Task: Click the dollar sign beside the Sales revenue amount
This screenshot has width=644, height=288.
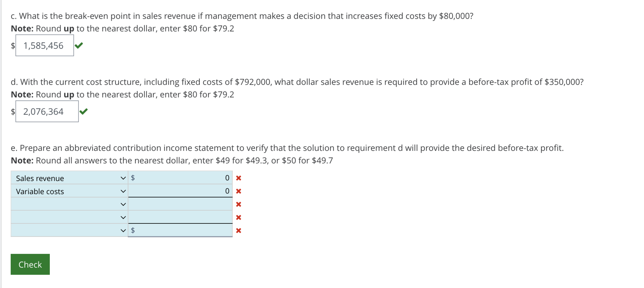Action: (133, 178)
